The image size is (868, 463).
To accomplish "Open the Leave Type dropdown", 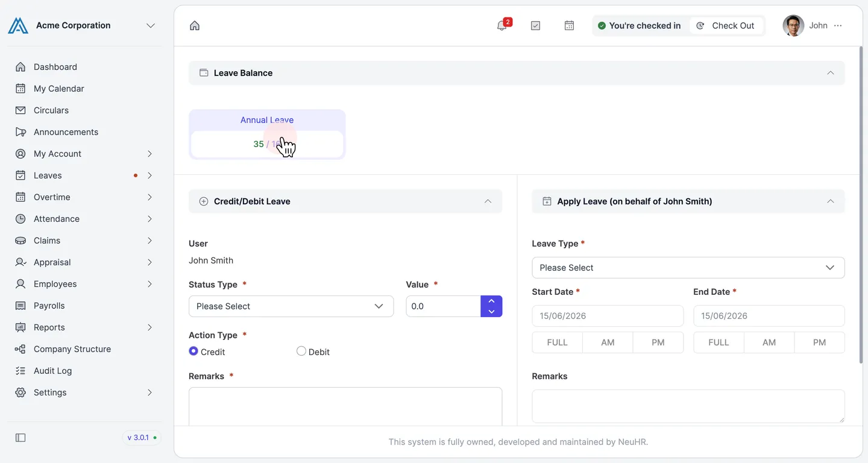I will pyautogui.click(x=688, y=268).
